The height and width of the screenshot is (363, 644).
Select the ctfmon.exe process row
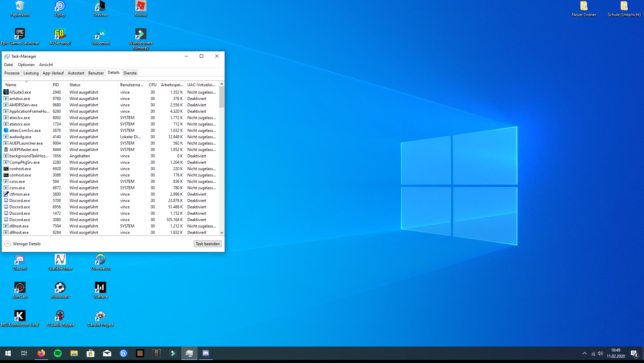point(110,194)
